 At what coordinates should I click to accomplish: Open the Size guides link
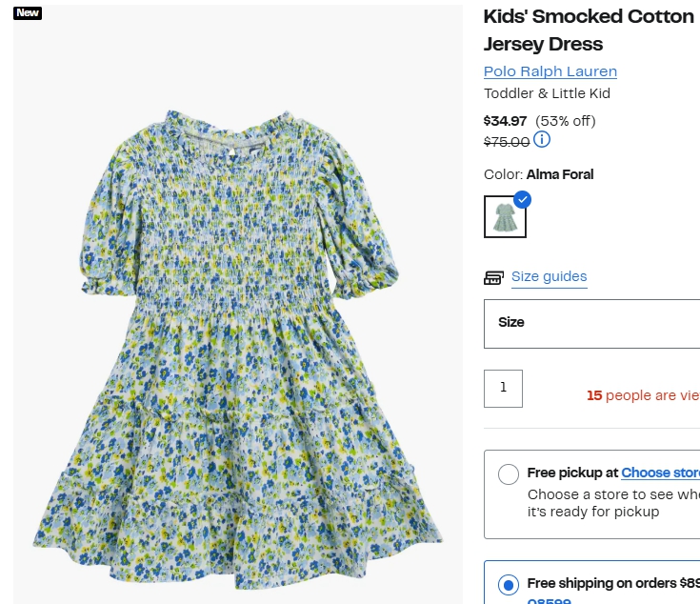549,276
